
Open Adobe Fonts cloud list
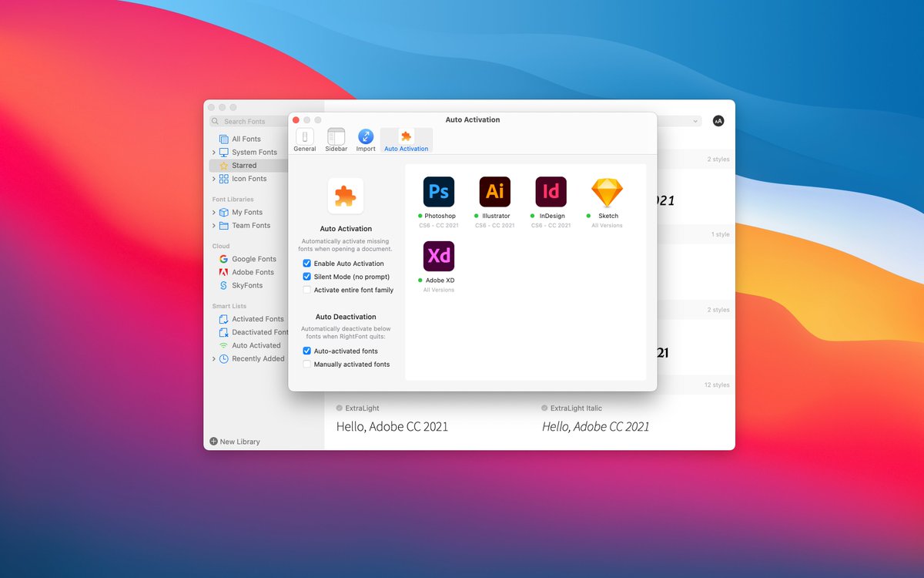253,272
